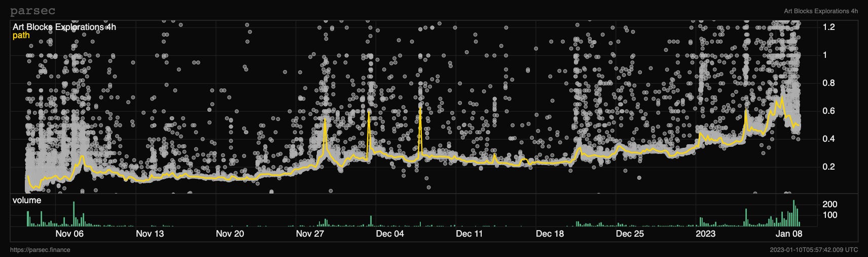
Task: Click the parsec logo text
Action: (x=33, y=11)
